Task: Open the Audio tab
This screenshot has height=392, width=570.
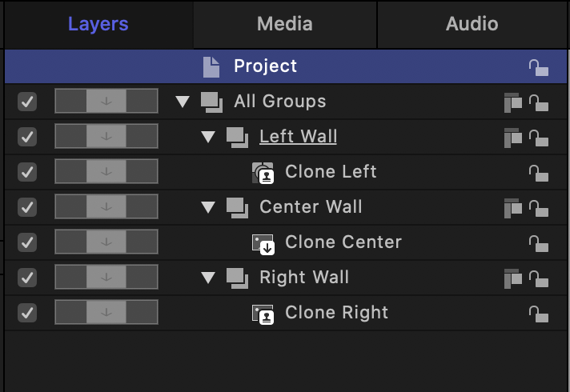Action: pos(472,24)
